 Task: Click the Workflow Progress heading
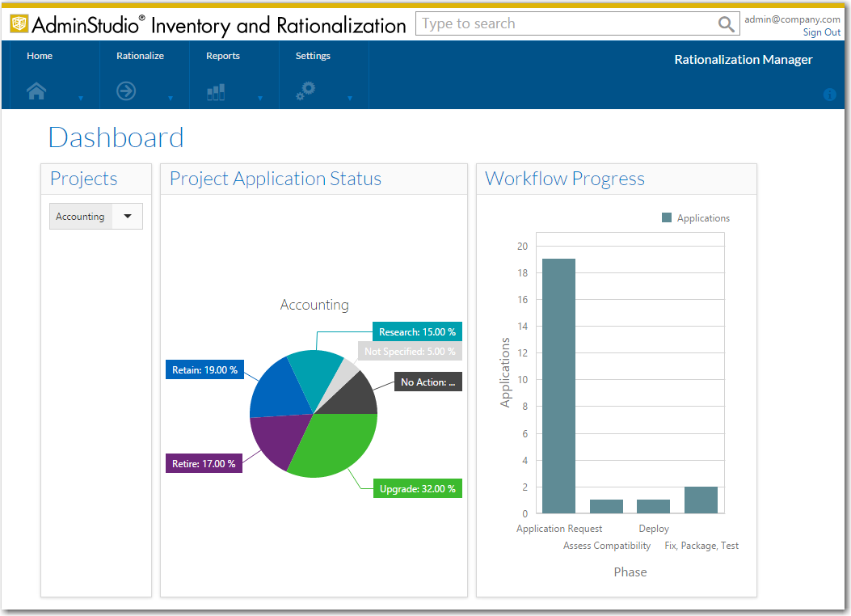(564, 179)
